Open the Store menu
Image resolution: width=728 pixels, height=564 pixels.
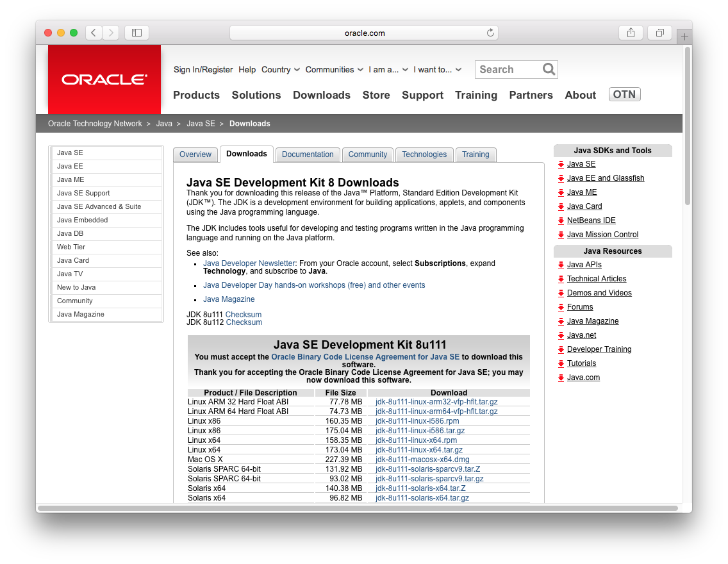pos(376,95)
